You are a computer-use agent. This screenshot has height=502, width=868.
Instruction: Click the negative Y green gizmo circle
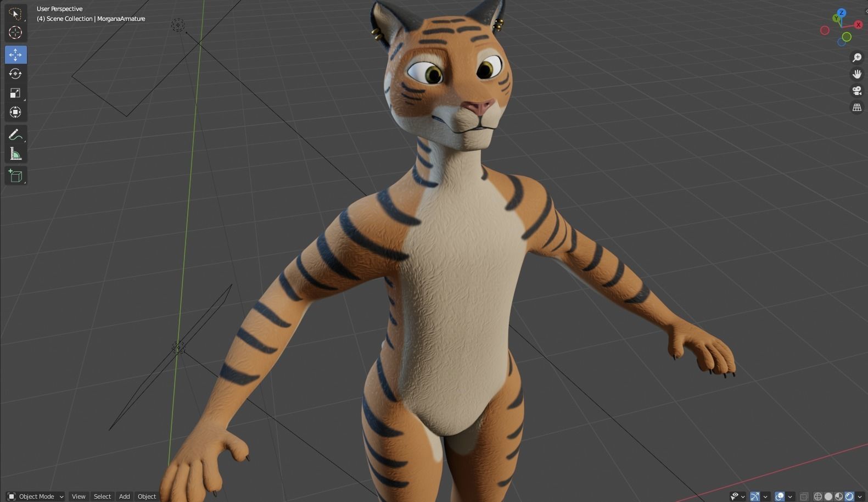(847, 37)
